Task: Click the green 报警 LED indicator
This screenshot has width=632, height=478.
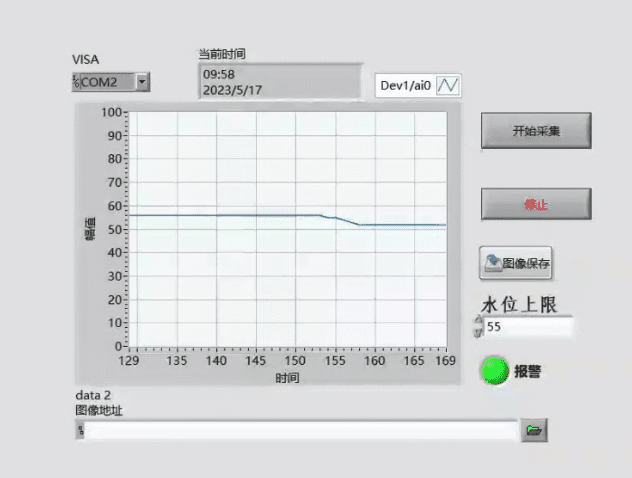Action: [x=494, y=371]
